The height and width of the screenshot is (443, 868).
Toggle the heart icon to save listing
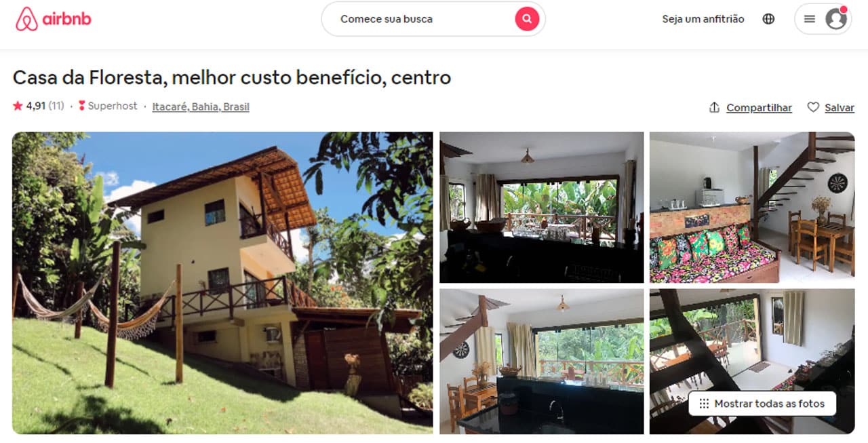[x=813, y=107]
